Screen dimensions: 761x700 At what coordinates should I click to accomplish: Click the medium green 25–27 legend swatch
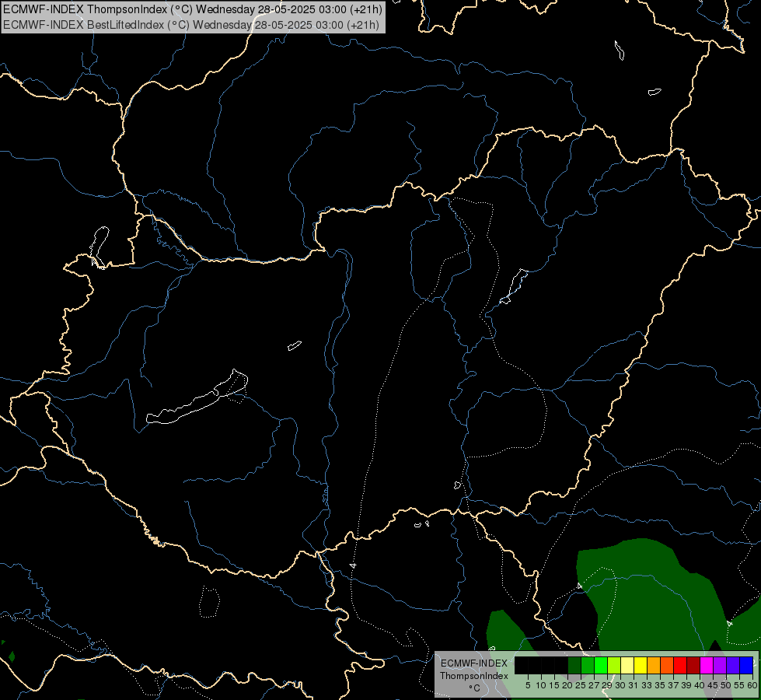click(588, 665)
